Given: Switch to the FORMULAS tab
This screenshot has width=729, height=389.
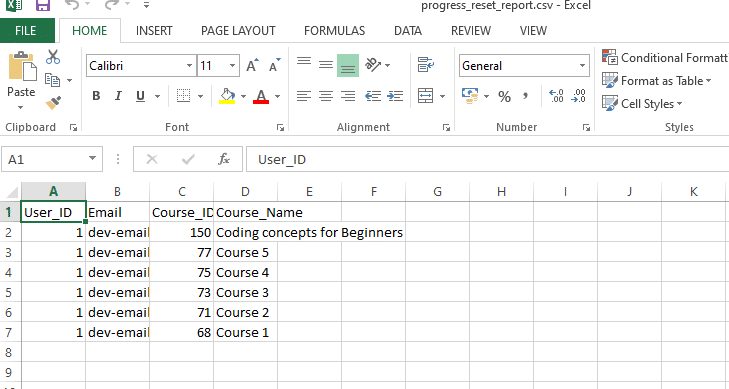Looking at the screenshot, I should click(334, 31).
